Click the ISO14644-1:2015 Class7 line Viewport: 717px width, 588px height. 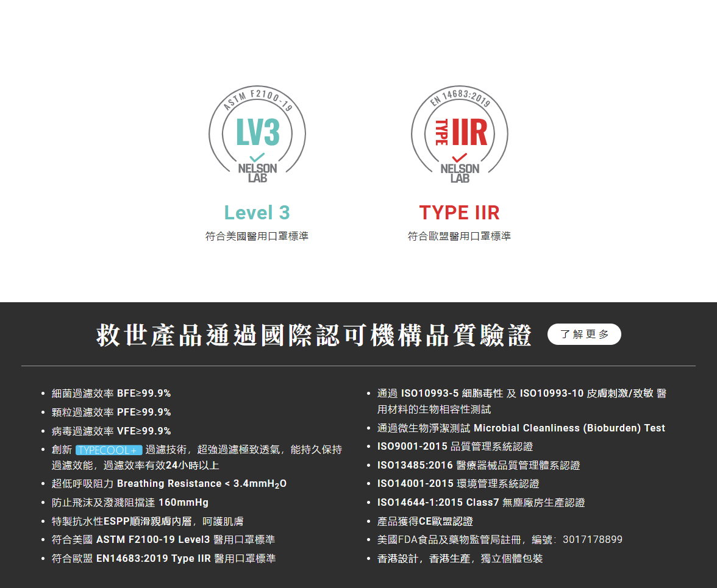[481, 503]
